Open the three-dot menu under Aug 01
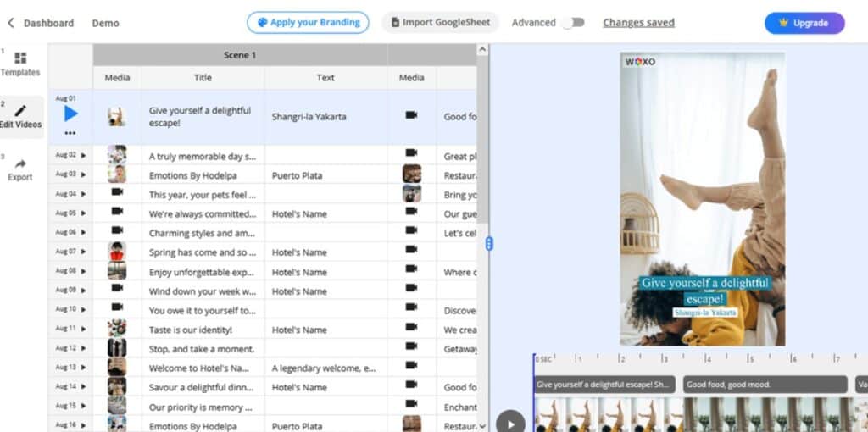The height and width of the screenshot is (432, 868). (x=70, y=133)
